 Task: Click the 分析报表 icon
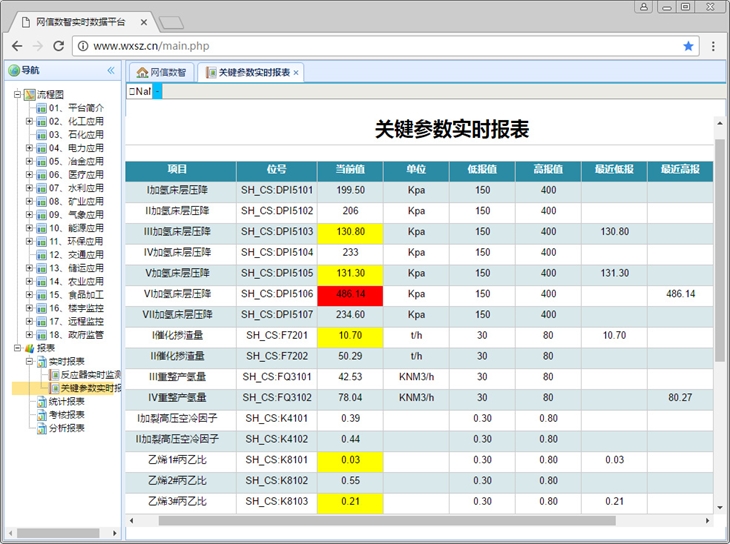point(42,428)
